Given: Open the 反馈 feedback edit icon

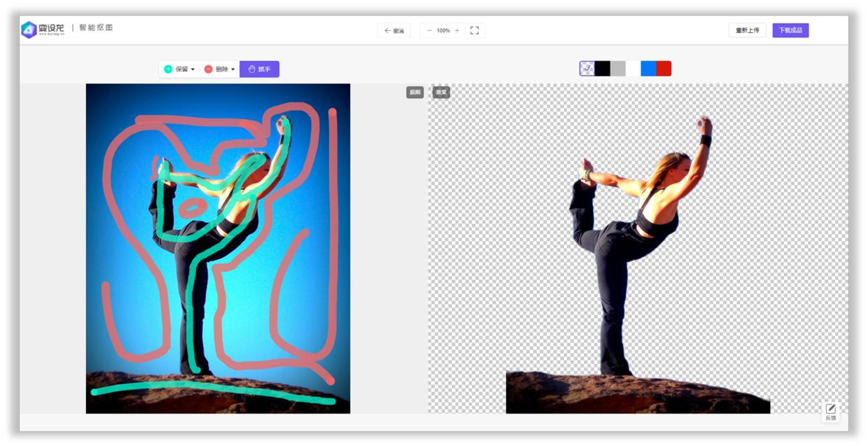Looking at the screenshot, I should [x=830, y=409].
